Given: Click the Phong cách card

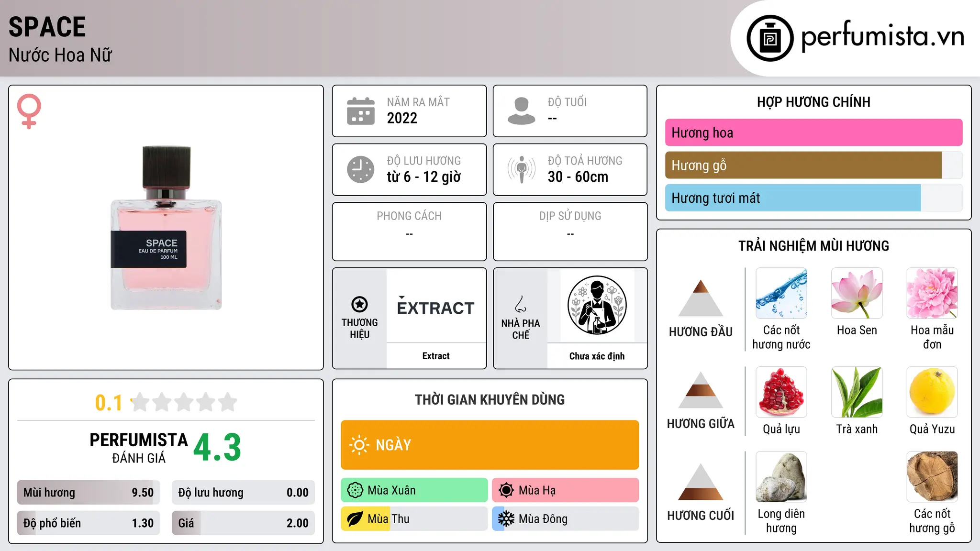Looking at the screenshot, I should (x=410, y=231).
